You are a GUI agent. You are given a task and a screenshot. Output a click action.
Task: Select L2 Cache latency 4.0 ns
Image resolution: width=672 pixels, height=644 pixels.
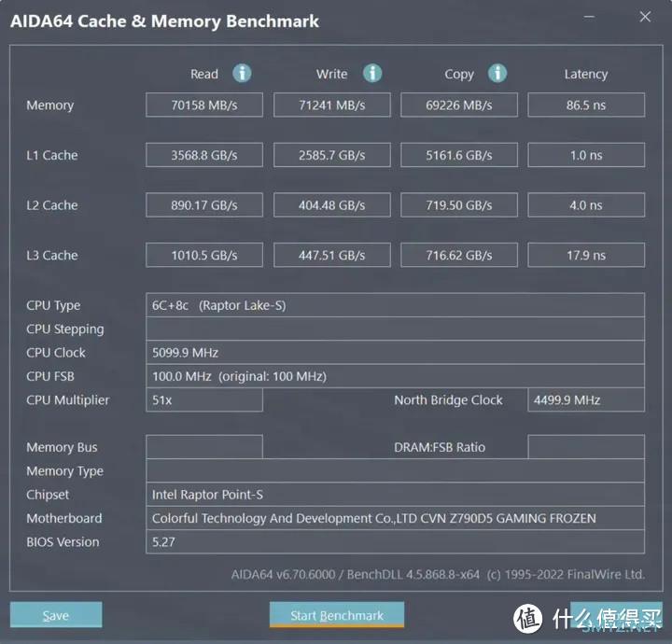click(x=586, y=205)
